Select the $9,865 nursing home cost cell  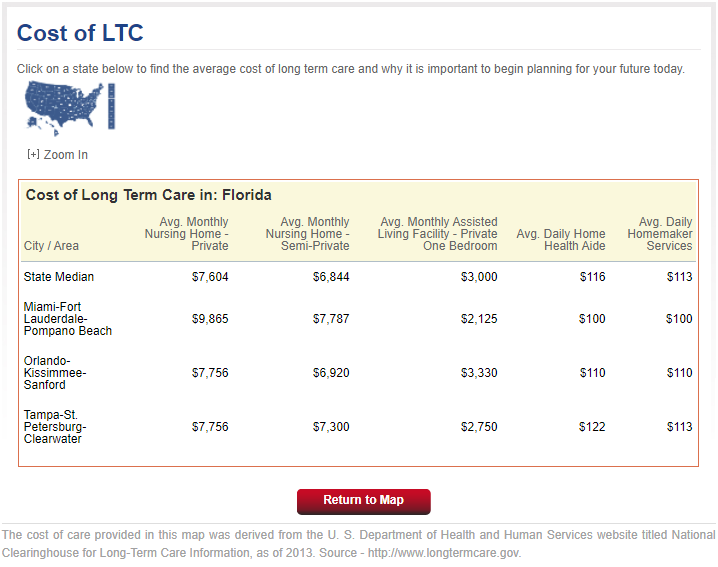[210, 319]
